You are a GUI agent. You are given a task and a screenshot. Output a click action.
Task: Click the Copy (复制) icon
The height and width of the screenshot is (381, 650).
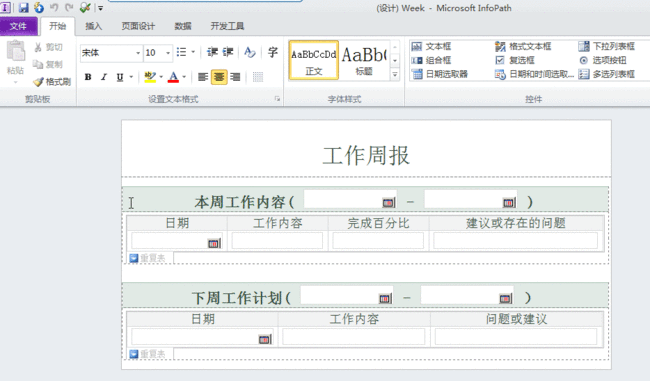(38, 64)
